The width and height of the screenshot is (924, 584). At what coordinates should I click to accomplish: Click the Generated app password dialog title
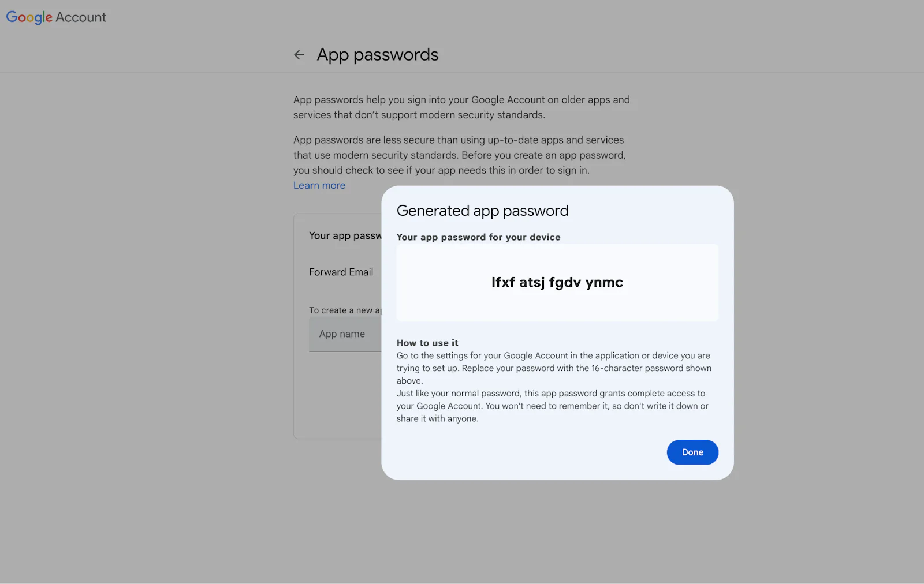coord(483,211)
